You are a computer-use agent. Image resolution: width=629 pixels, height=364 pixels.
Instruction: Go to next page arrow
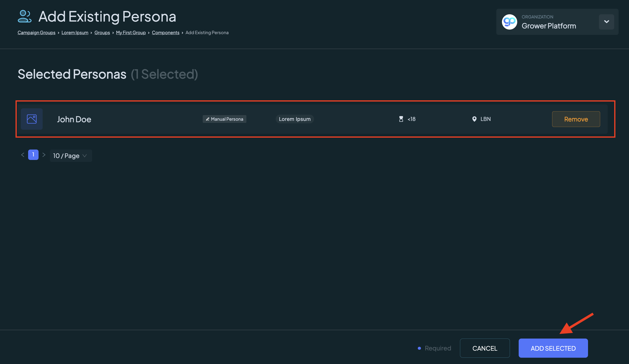coord(44,155)
